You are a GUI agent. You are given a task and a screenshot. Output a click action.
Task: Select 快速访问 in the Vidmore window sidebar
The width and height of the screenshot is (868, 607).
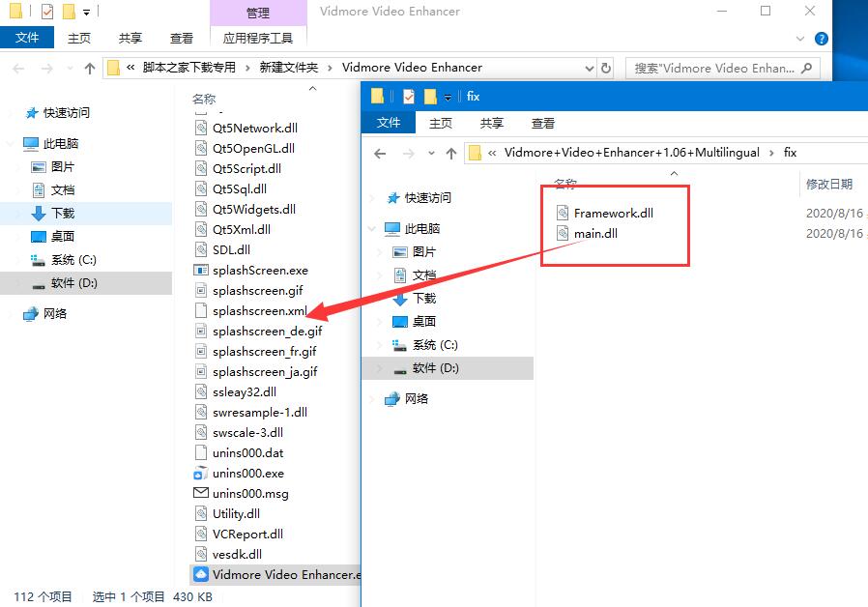67,113
